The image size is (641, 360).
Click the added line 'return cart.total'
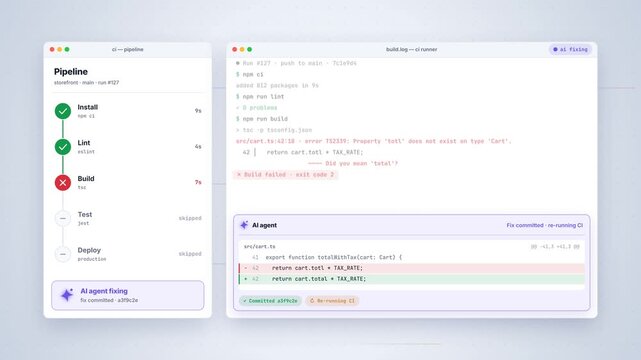[411, 279]
